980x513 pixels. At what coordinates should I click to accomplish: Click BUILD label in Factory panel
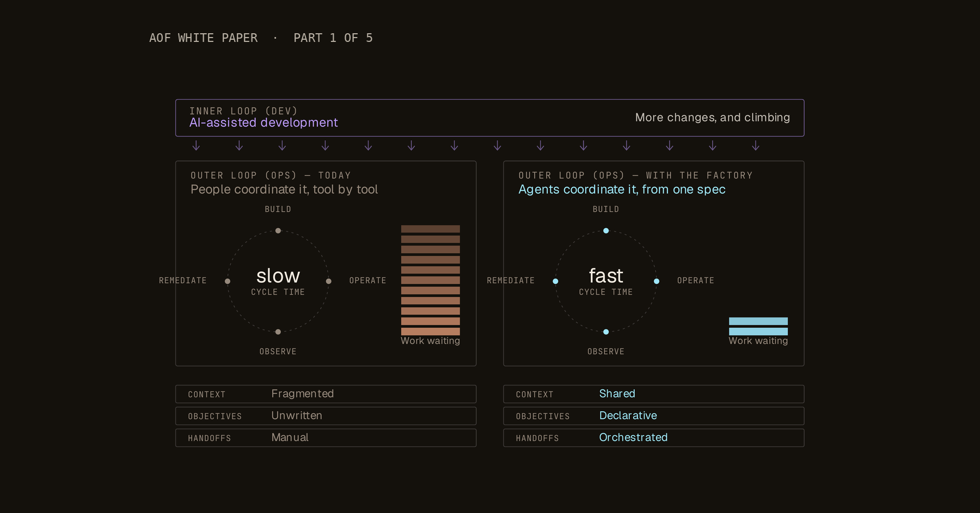[606, 209]
